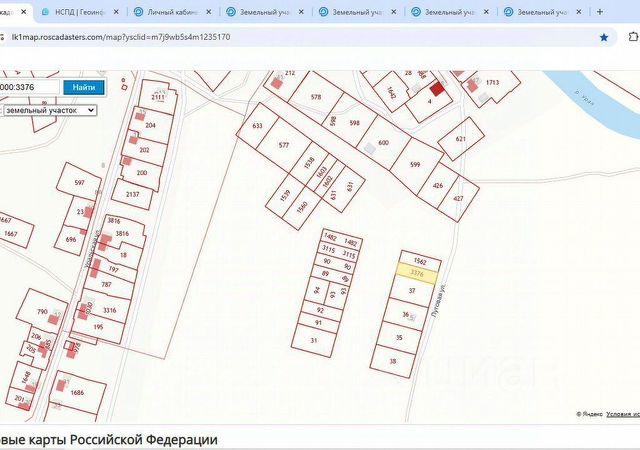This screenshot has height=450, width=640.
Task: Select parcel 195 on the map
Action: pos(98,327)
